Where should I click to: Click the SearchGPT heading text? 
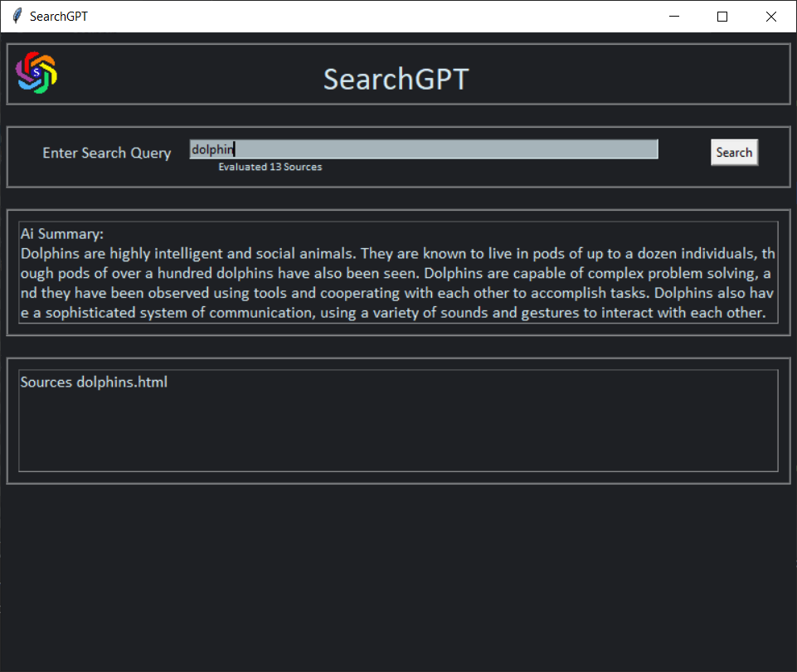coord(396,79)
